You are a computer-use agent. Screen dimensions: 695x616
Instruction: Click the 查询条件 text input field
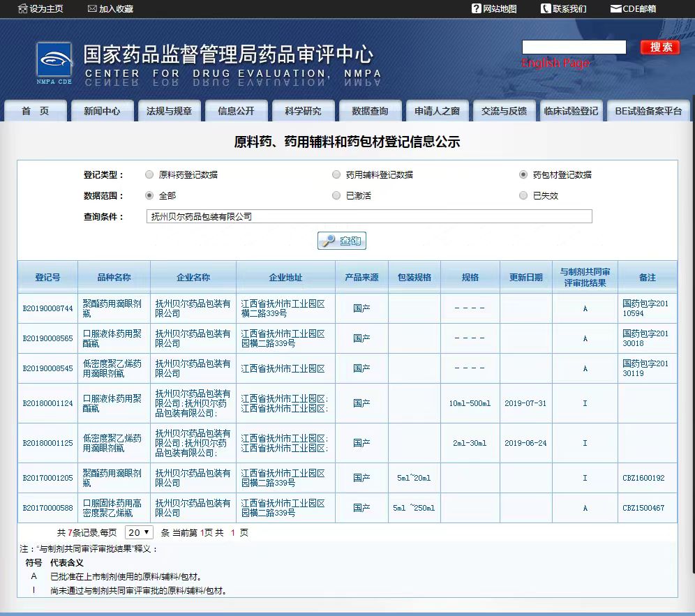[368, 216]
